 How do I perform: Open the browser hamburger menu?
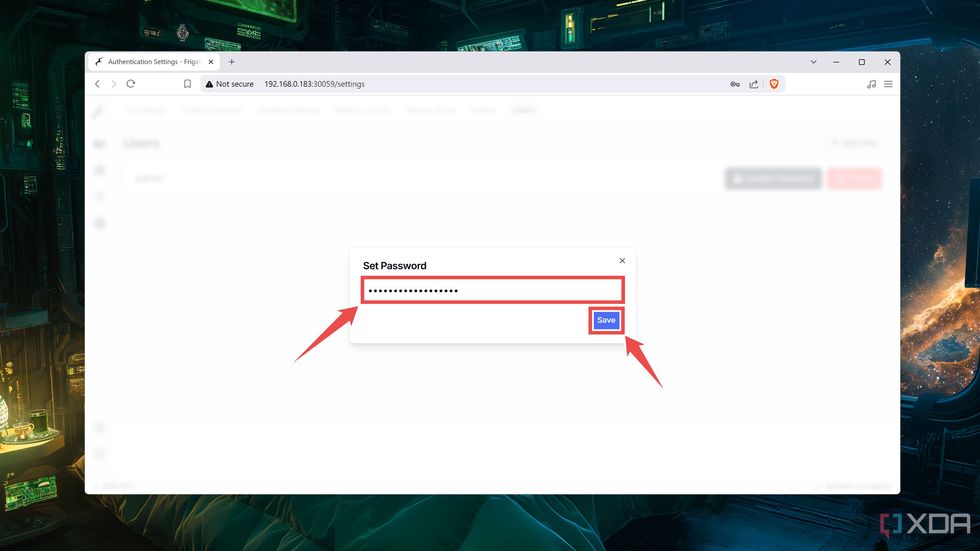(888, 84)
